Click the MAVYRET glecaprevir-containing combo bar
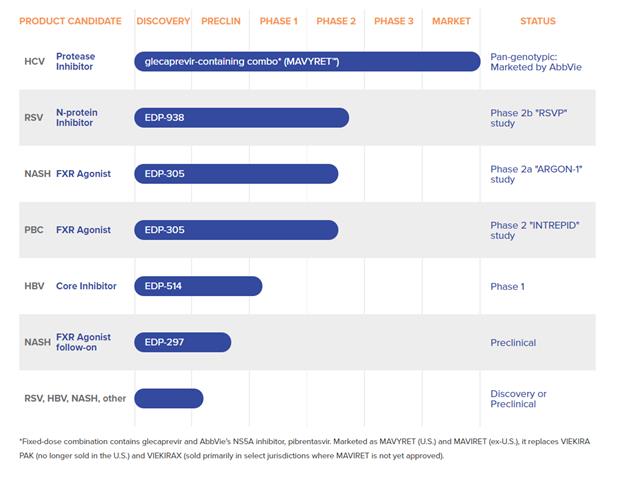This screenshot has width=624, height=481. [306, 62]
